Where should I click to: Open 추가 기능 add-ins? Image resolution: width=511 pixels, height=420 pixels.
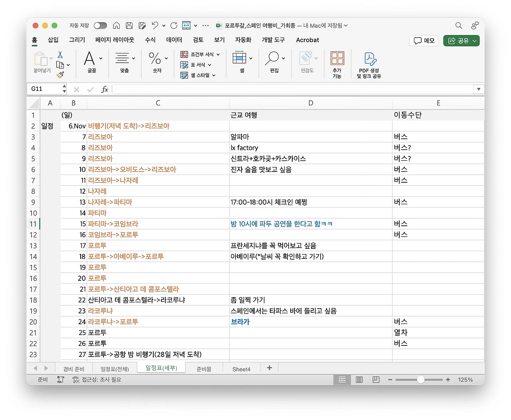[x=337, y=64]
